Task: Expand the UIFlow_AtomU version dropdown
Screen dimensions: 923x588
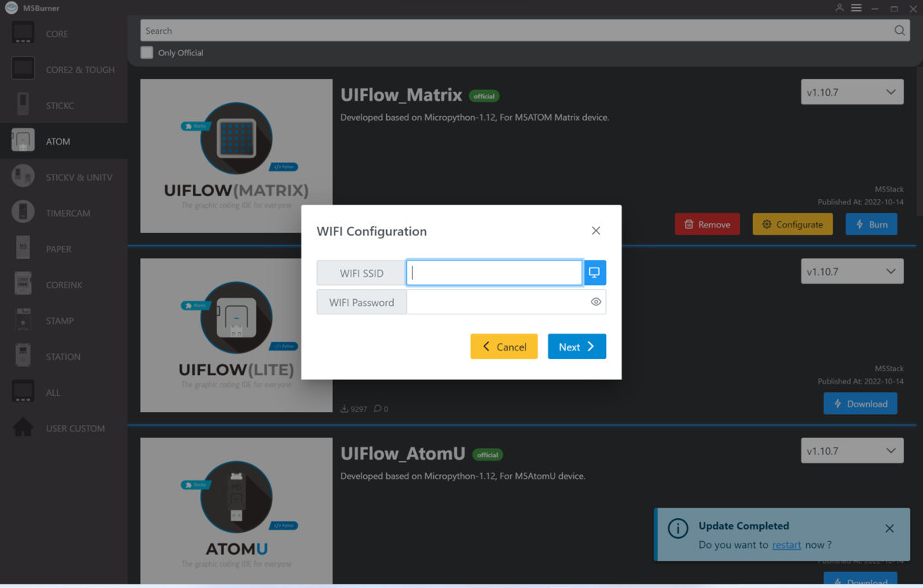Action: click(852, 451)
